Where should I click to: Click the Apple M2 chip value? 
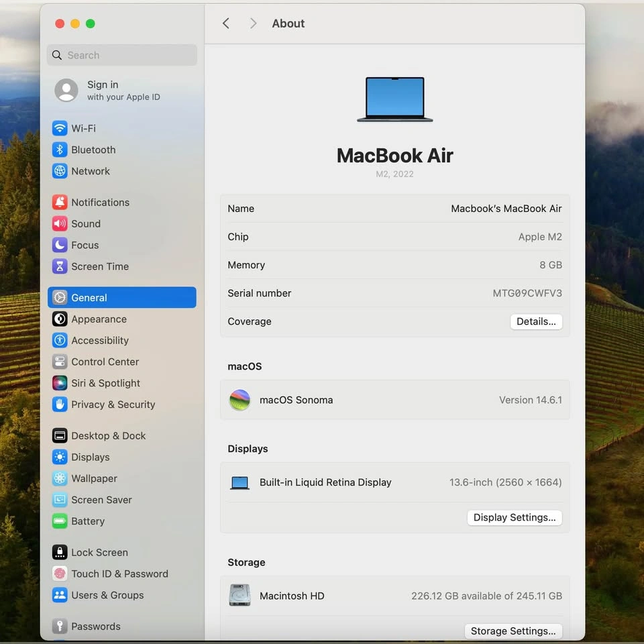[x=539, y=237]
